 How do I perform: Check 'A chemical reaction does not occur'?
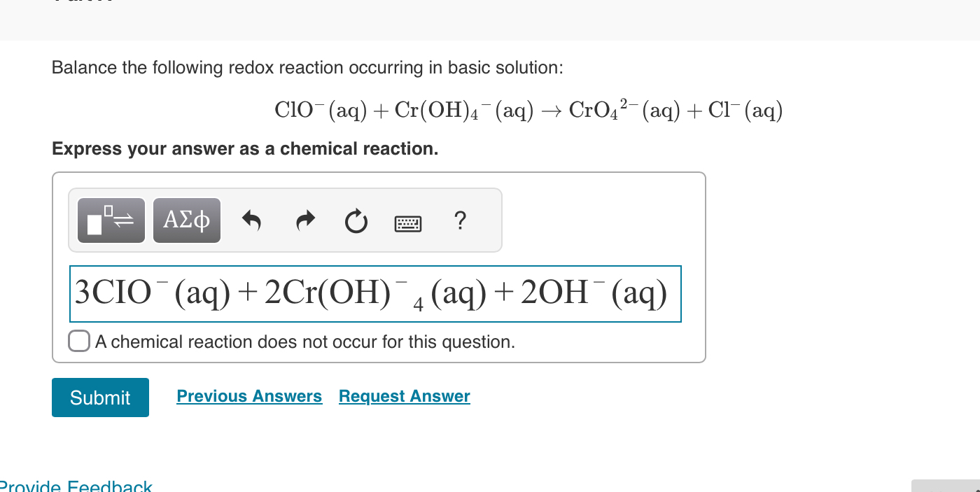[x=79, y=341]
